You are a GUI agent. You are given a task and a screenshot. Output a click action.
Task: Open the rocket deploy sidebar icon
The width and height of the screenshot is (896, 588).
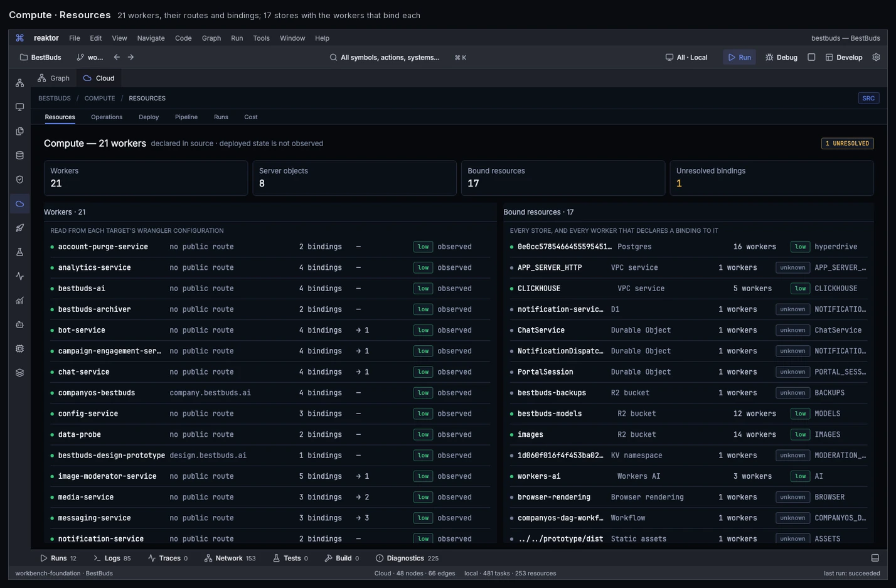point(19,228)
